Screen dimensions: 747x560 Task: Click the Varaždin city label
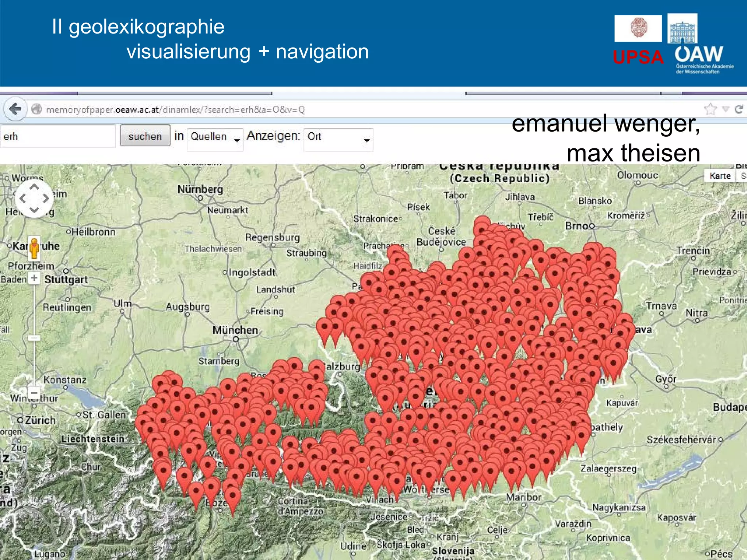(x=573, y=524)
